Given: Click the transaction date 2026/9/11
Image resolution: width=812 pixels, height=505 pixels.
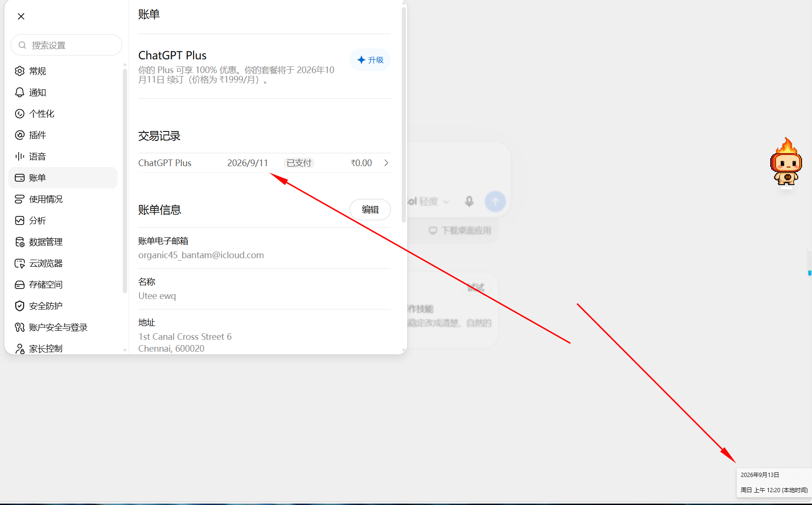Looking at the screenshot, I should click(248, 163).
